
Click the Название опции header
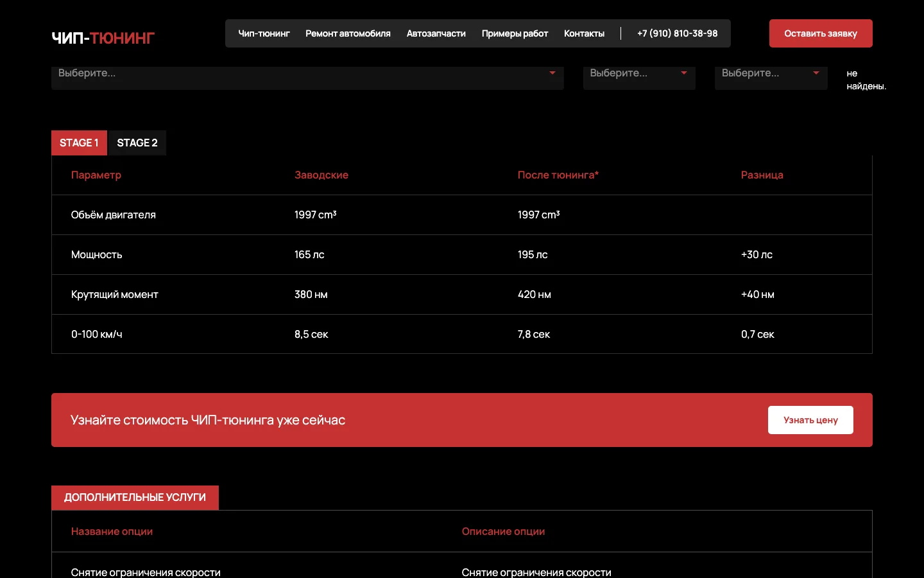click(x=112, y=531)
